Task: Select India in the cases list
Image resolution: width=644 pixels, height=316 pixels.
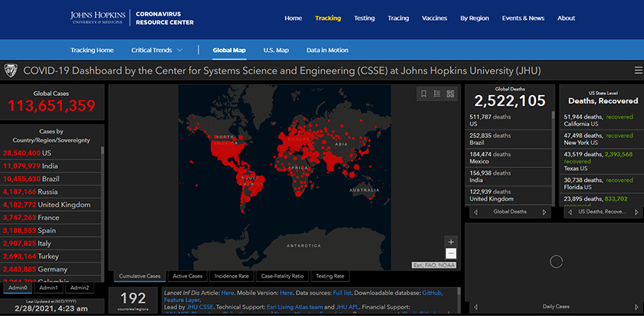Action: tap(51, 166)
